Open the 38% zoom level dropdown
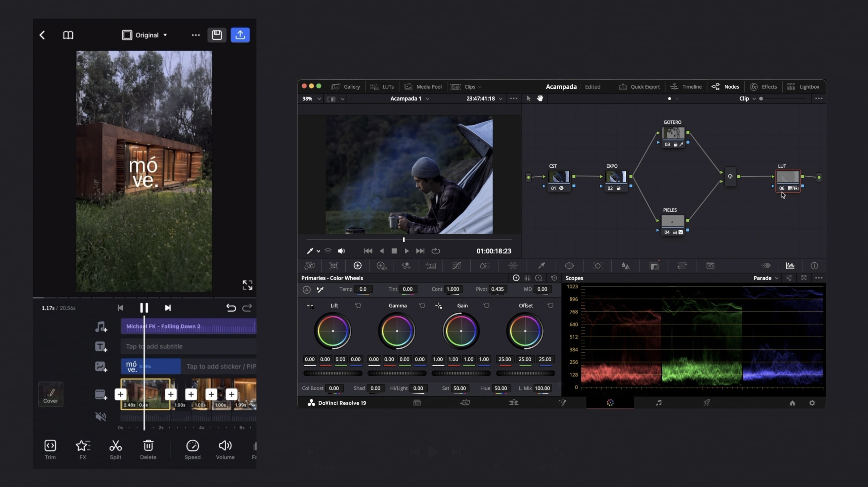This screenshot has width=868, height=487. coord(311,99)
